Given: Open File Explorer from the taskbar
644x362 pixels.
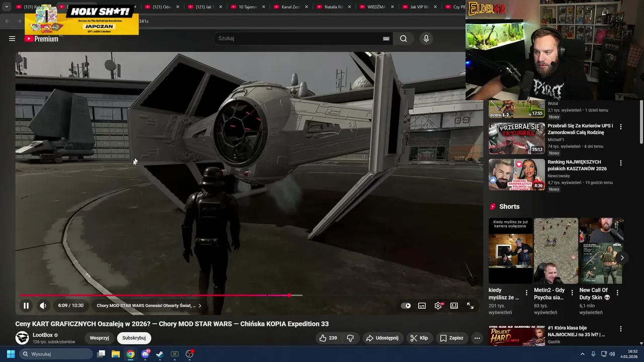Looking at the screenshot, I should pos(116,354).
